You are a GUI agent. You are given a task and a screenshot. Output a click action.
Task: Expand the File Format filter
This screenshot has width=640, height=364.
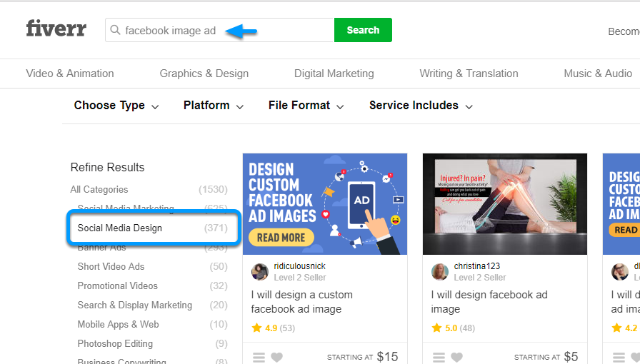[306, 106]
